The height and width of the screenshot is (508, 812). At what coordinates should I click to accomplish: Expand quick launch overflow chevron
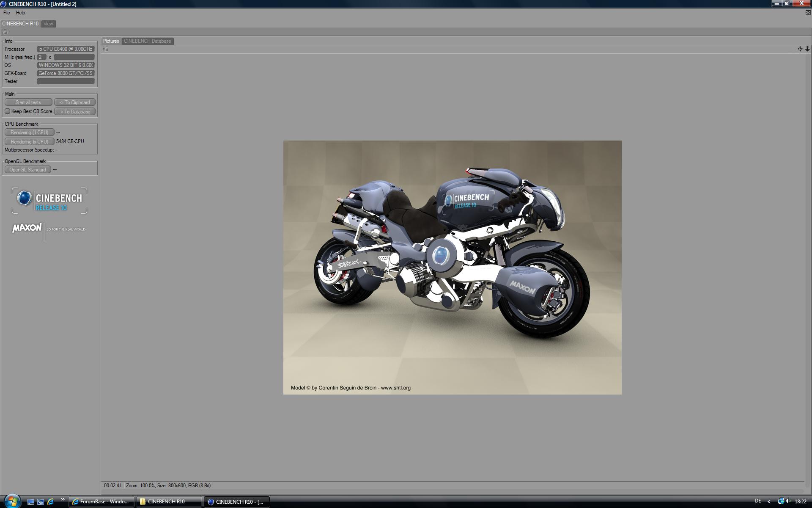(x=63, y=500)
